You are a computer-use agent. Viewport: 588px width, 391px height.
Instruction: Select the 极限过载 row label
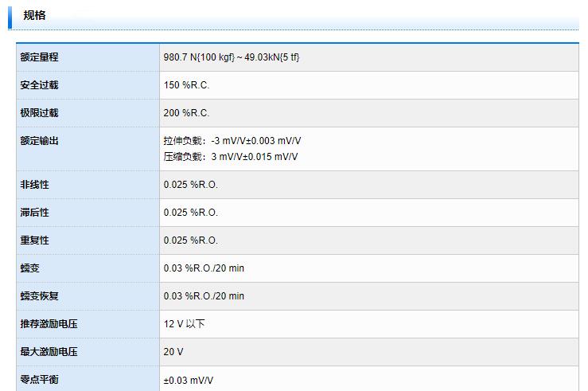pyautogui.click(x=40, y=113)
